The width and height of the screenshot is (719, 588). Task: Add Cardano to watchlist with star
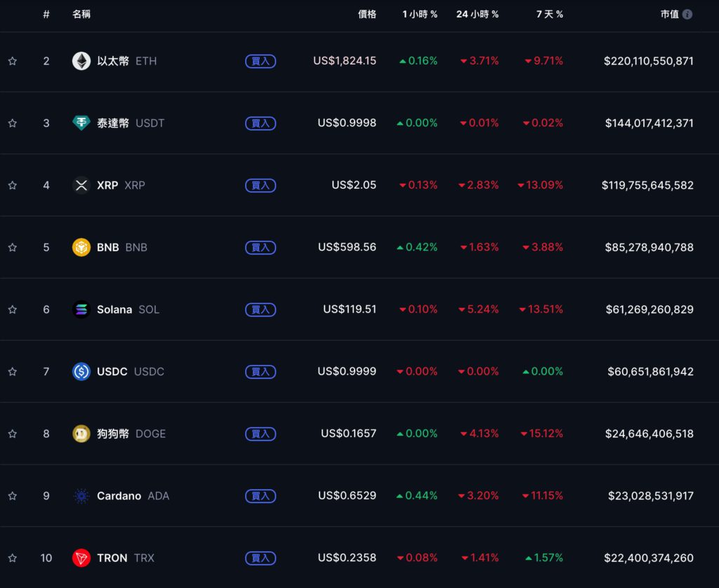12,496
